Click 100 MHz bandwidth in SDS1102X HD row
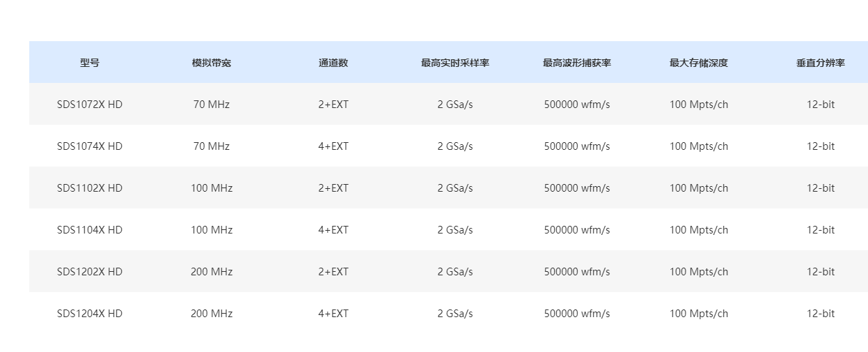The width and height of the screenshot is (868, 352). pos(212,188)
